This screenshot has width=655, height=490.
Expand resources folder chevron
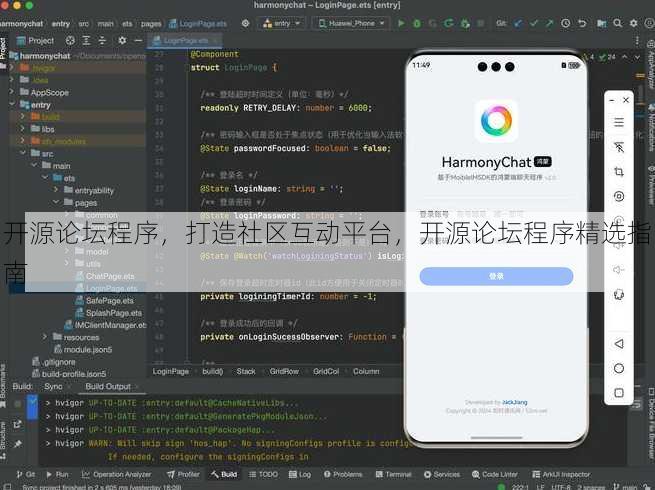45,337
